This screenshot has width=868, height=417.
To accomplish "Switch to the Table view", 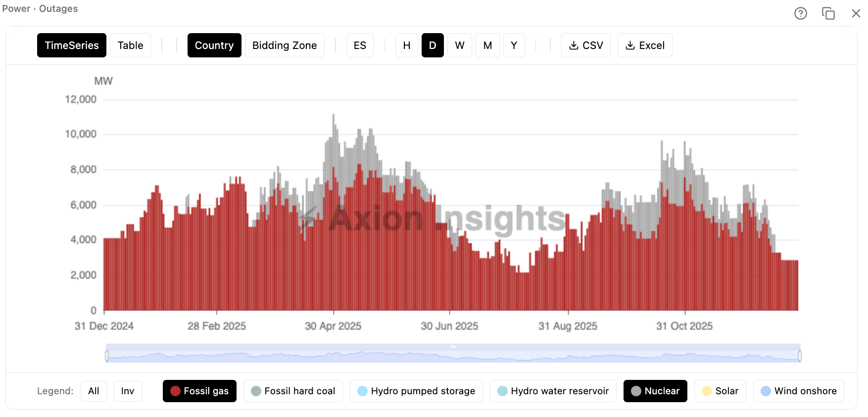I will 130,46.
